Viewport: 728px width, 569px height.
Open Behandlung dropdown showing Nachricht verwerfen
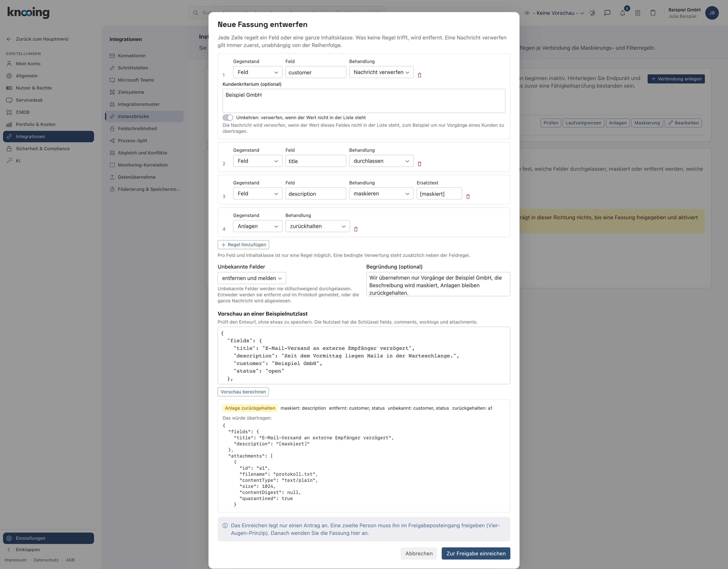[x=381, y=72]
